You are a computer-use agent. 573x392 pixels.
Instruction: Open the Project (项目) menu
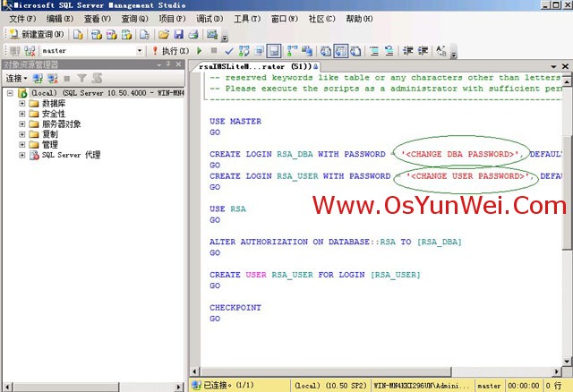tap(172, 19)
